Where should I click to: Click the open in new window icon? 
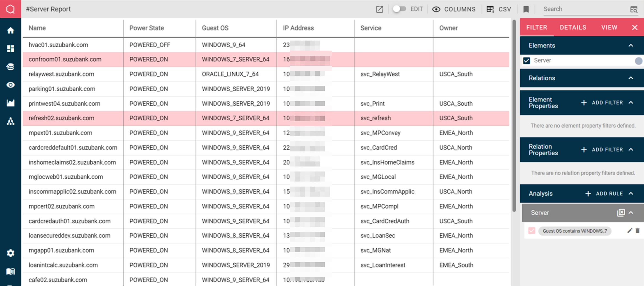click(379, 9)
